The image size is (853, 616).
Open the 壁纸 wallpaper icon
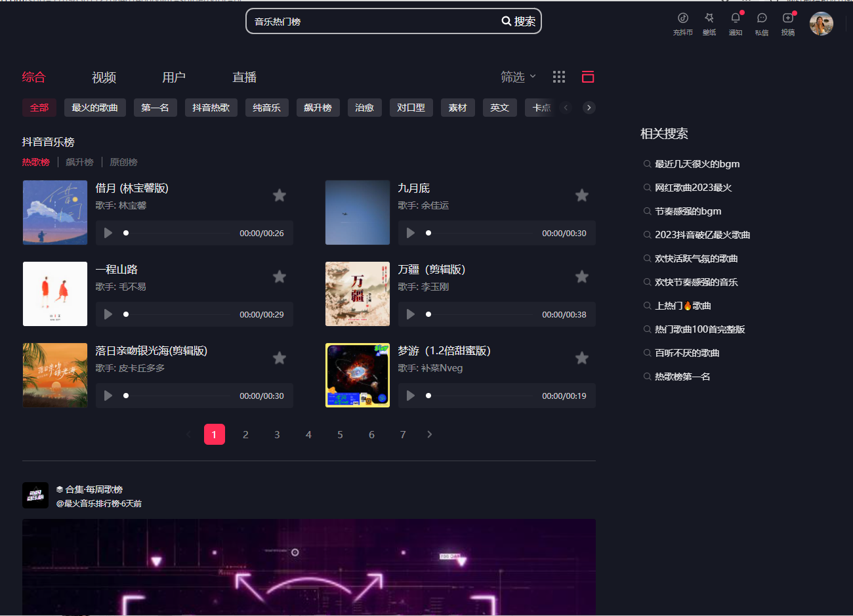click(x=709, y=18)
